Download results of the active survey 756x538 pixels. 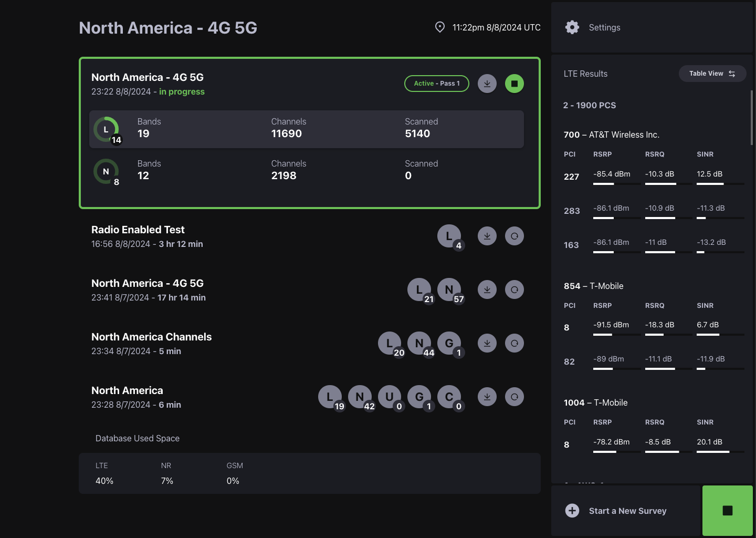pyautogui.click(x=487, y=83)
